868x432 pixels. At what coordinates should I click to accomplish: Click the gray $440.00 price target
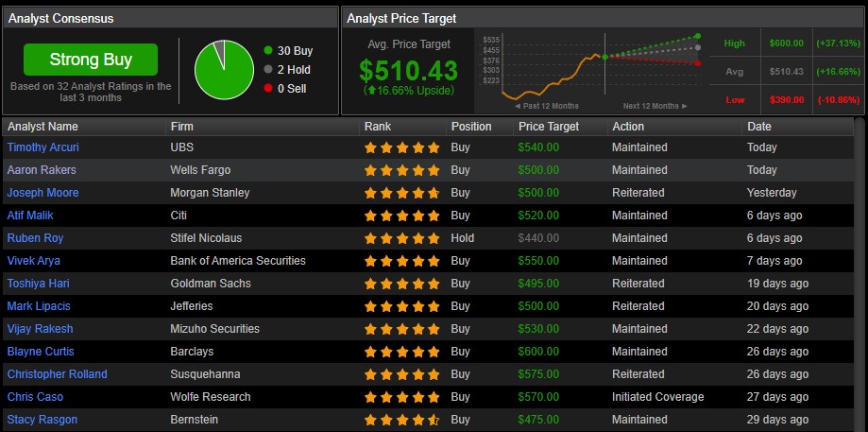(538, 238)
